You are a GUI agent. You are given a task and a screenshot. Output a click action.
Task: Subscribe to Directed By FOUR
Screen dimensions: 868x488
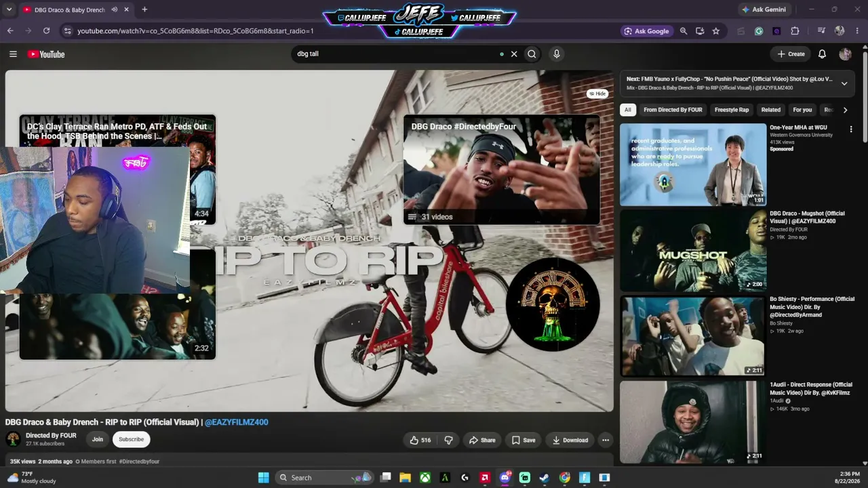132,439
